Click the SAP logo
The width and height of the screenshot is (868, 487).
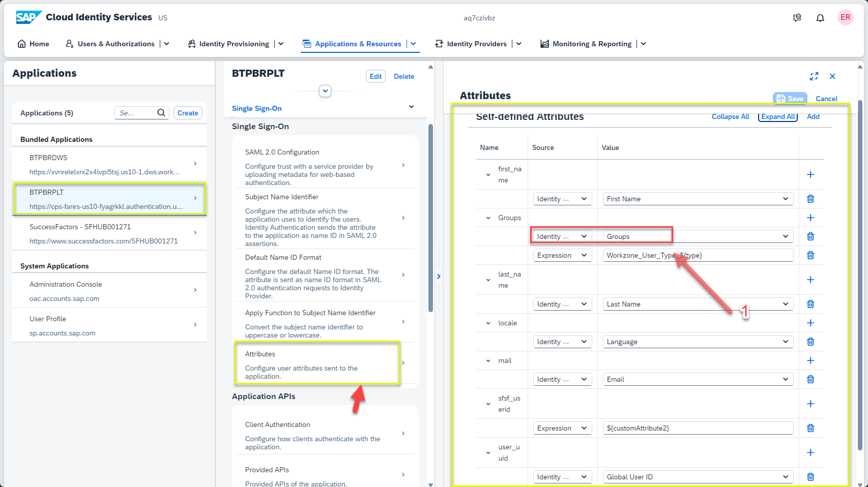[28, 17]
